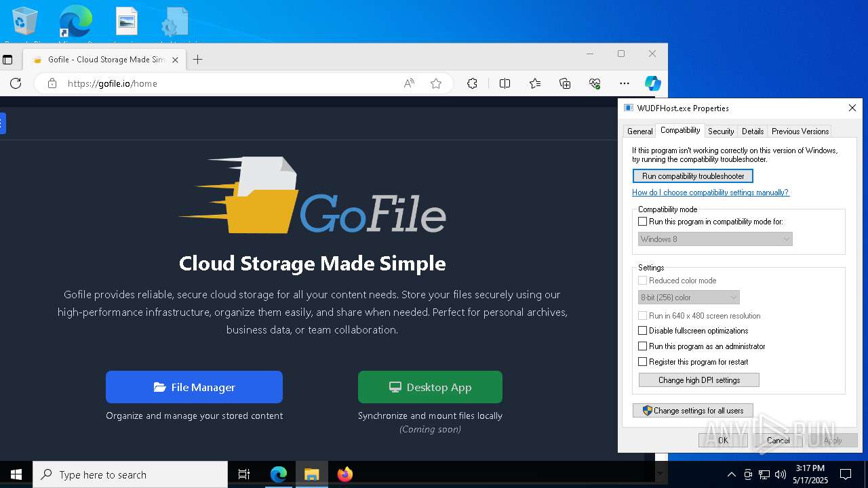The height and width of the screenshot is (488, 868).
Task: Click the Desktop App button
Action: pyautogui.click(x=430, y=387)
